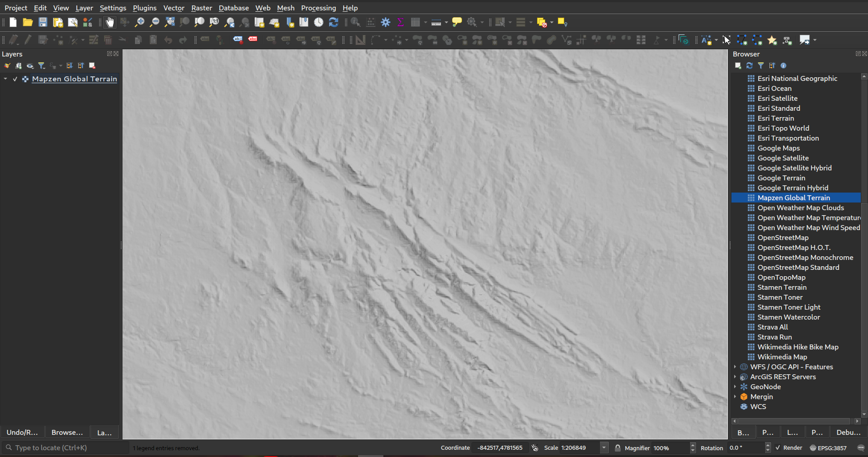Click the Zoom Full extent icon
Viewport: 868px width, 457px height.
(170, 22)
